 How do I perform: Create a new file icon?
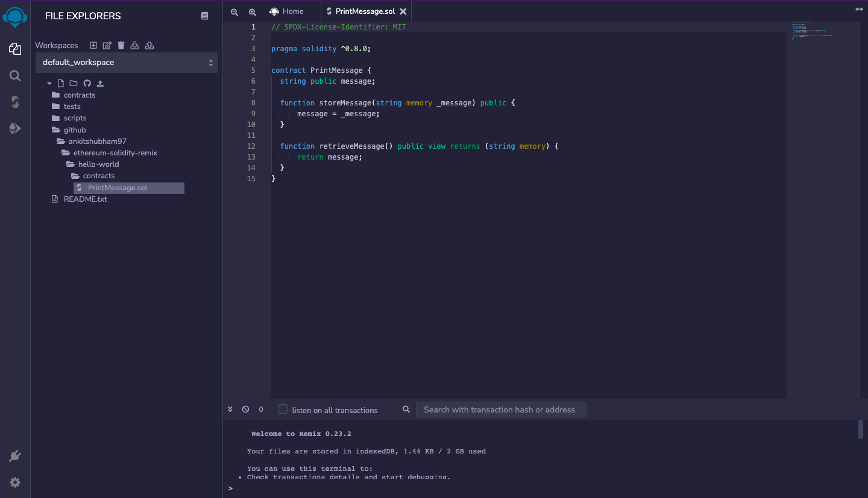[60, 83]
